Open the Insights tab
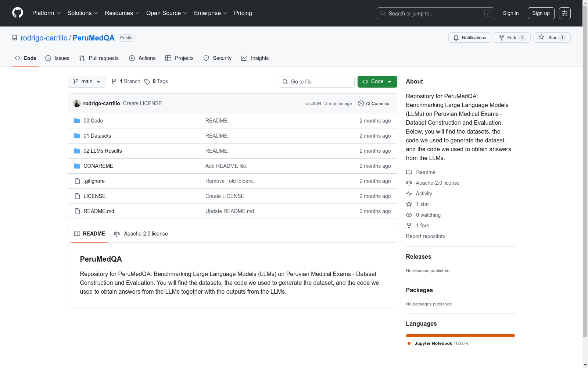588x368 pixels. (x=255, y=58)
